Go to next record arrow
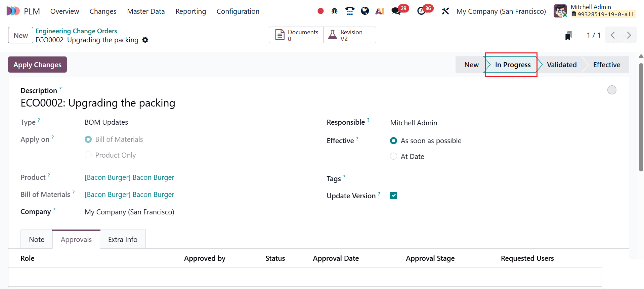Screen dimensions: 644x289 [x=629, y=35]
